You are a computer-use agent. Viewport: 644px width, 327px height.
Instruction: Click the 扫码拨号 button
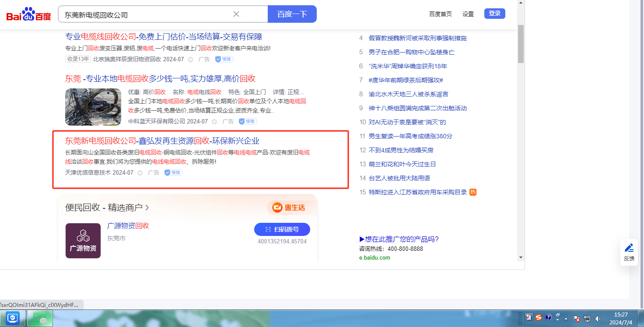click(282, 229)
